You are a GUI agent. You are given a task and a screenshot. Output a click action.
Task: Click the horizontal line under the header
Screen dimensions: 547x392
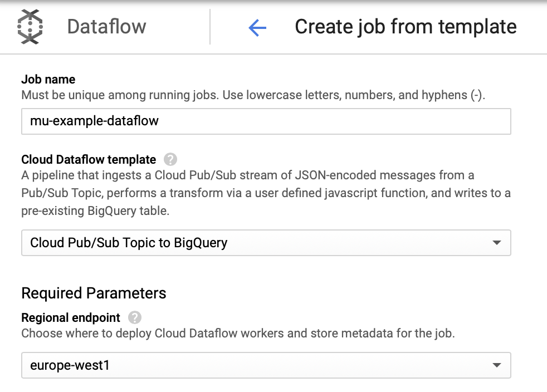pos(273,54)
